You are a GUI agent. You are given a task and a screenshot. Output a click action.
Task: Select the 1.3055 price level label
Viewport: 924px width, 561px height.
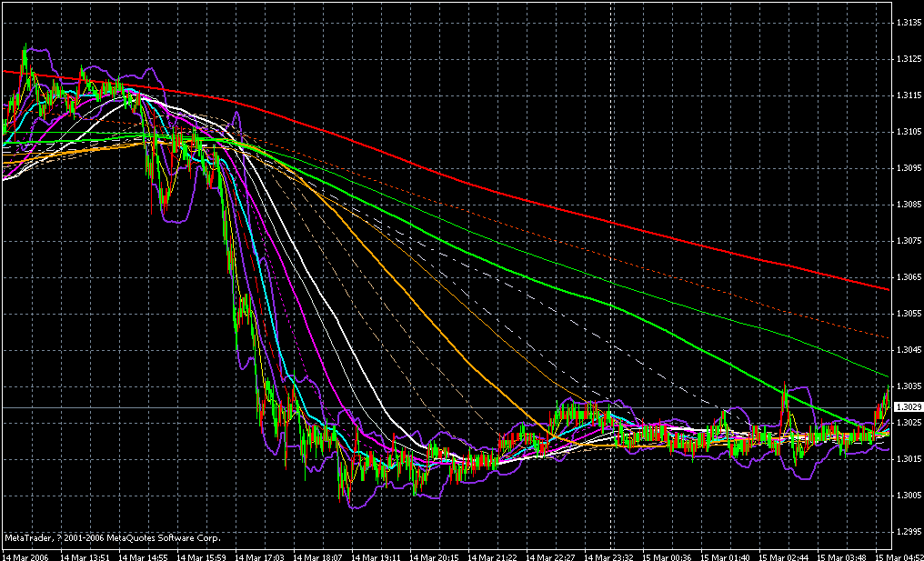[x=909, y=314]
